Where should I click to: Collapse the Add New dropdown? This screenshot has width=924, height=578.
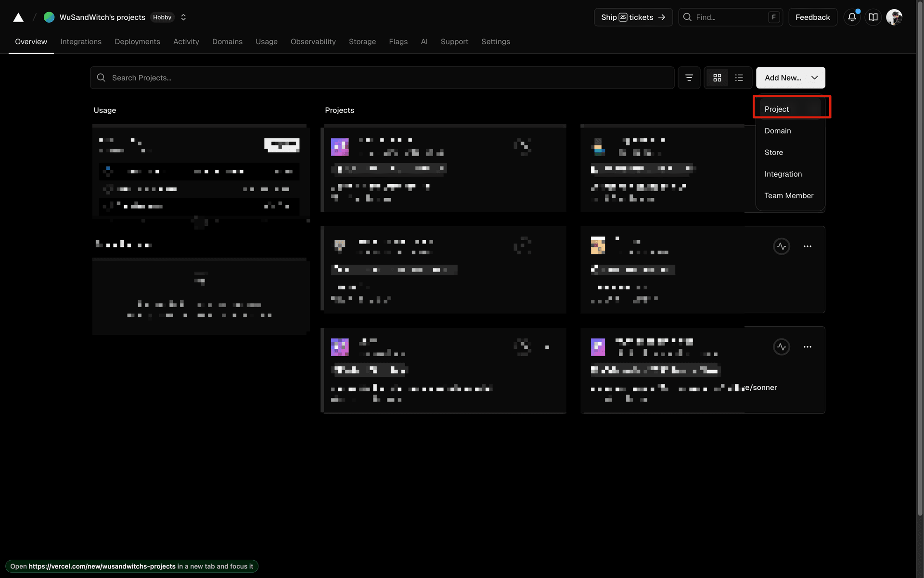click(790, 77)
